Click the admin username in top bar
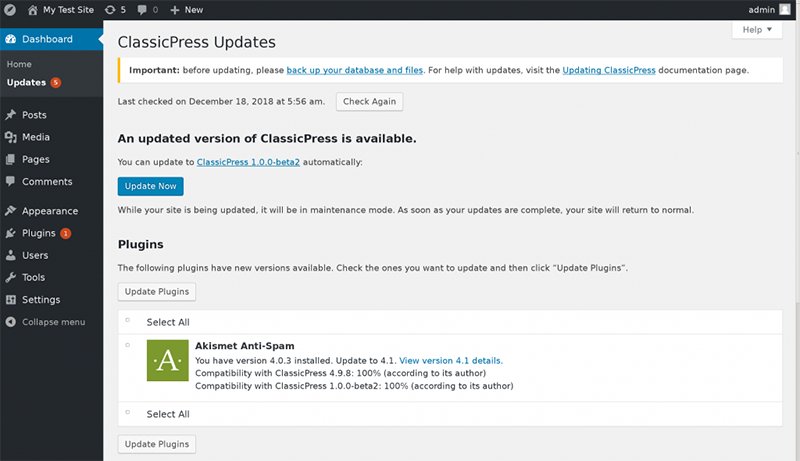The height and width of the screenshot is (461, 800). point(762,10)
